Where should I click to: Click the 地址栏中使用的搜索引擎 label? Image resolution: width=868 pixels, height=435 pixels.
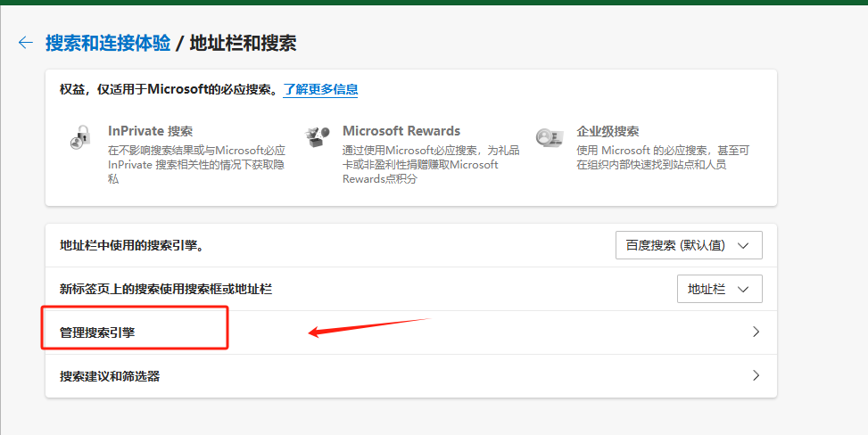tap(132, 245)
